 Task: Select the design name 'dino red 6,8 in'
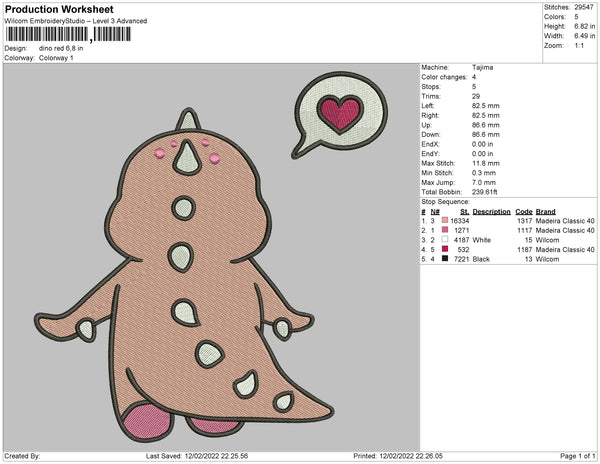61,49
